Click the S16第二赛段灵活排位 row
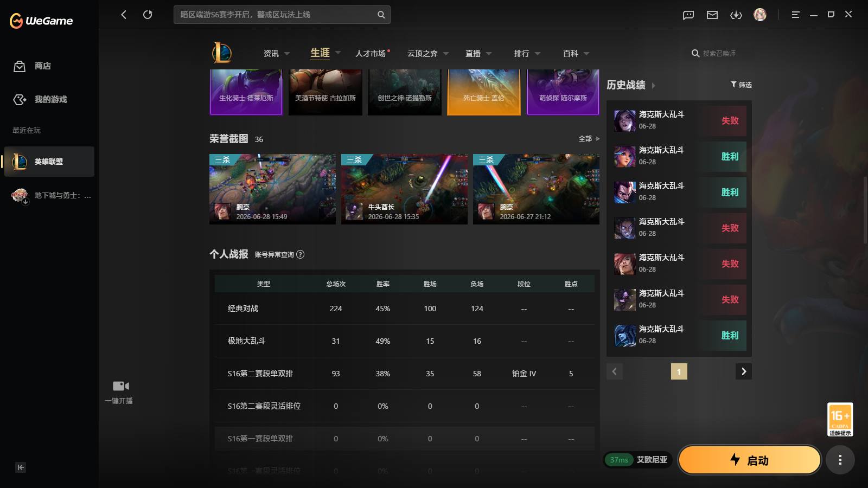Screen dimensions: 868x488 click(x=405, y=406)
